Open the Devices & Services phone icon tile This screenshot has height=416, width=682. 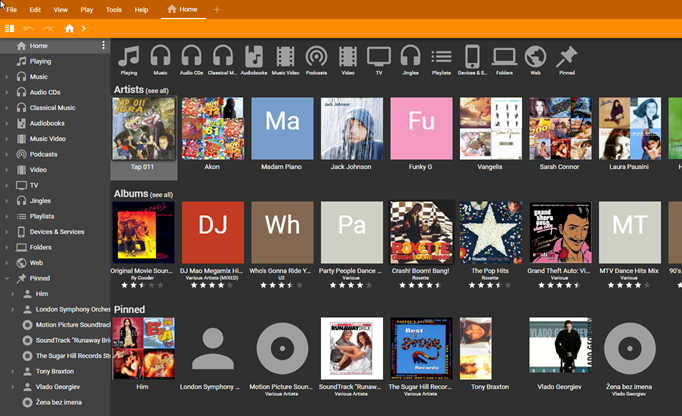[x=472, y=57]
